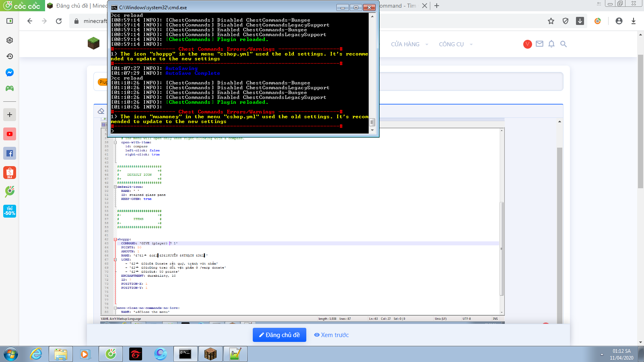Screen dimensions: 644x362
Task: Click the eraser icon in the editor toolbar
Action: click(x=101, y=111)
